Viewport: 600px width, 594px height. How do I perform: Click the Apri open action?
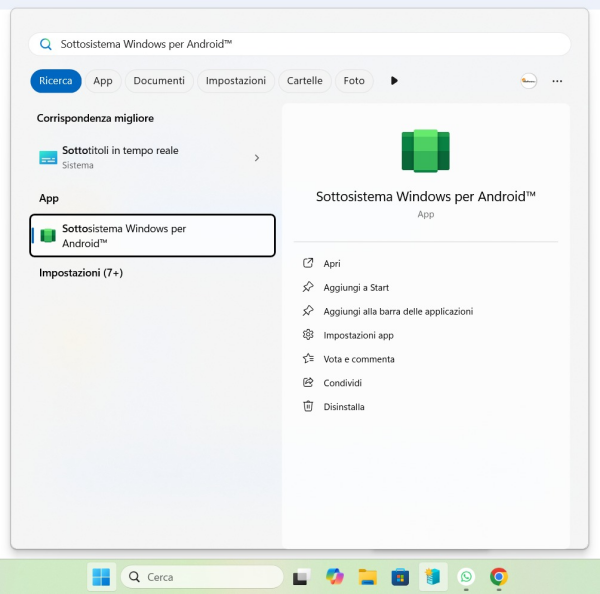331,263
